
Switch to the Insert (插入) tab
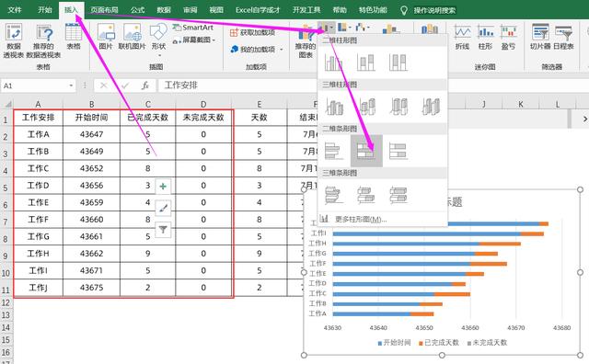pyautogui.click(x=71, y=10)
